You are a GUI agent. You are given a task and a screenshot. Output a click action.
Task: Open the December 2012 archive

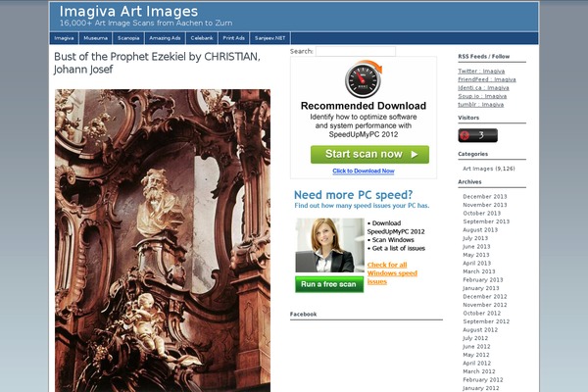click(485, 296)
